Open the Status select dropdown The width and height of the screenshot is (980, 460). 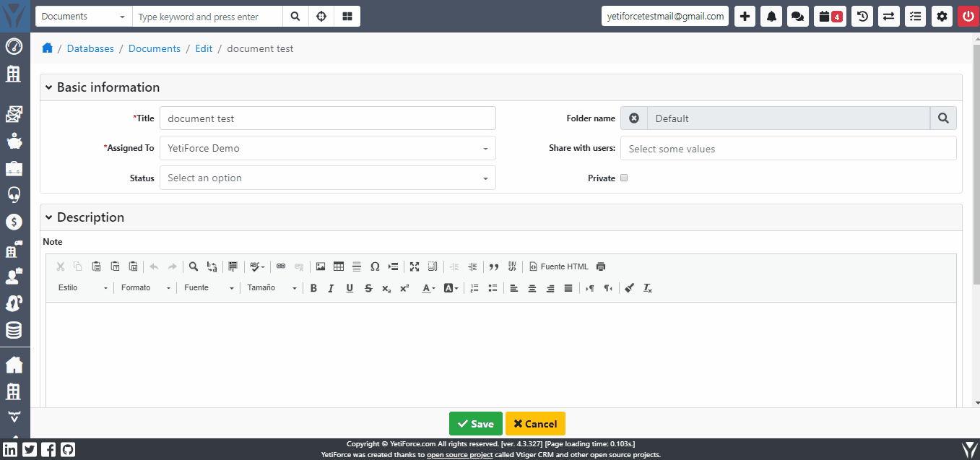coord(328,178)
